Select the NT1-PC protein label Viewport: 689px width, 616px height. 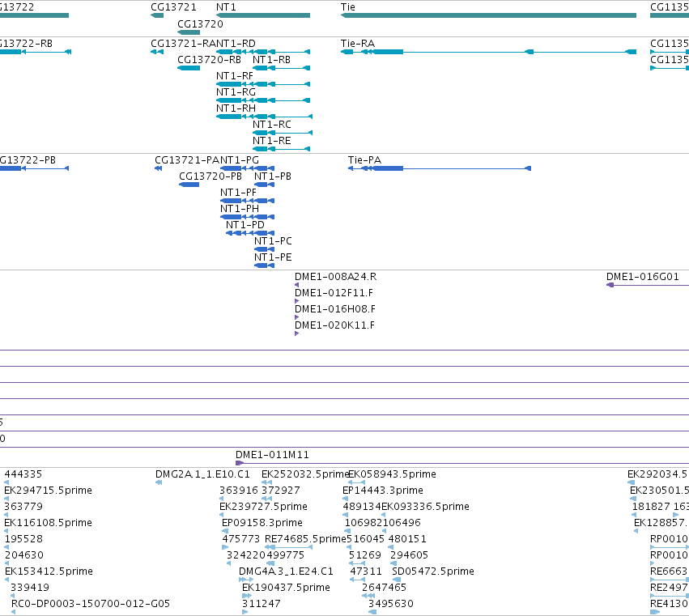pos(273,241)
